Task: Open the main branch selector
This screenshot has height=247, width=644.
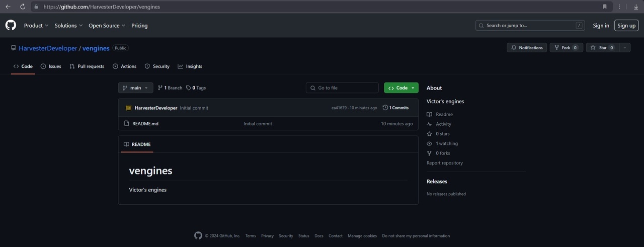Action: [x=135, y=88]
